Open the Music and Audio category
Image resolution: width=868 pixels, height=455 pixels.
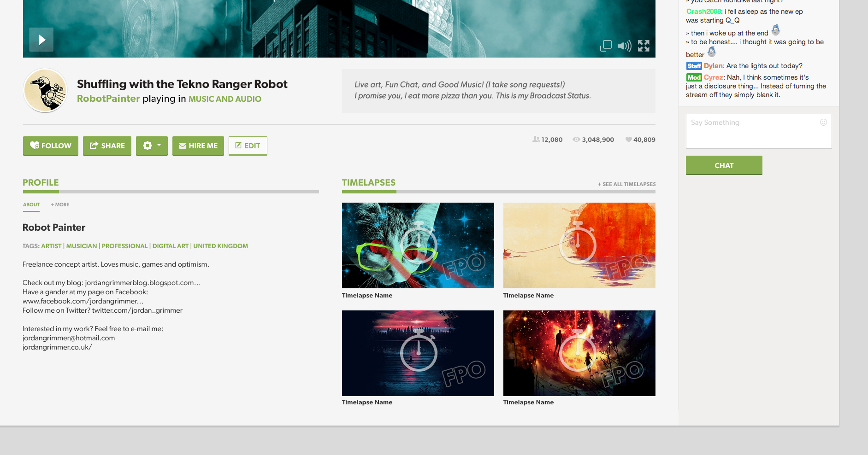tap(224, 99)
